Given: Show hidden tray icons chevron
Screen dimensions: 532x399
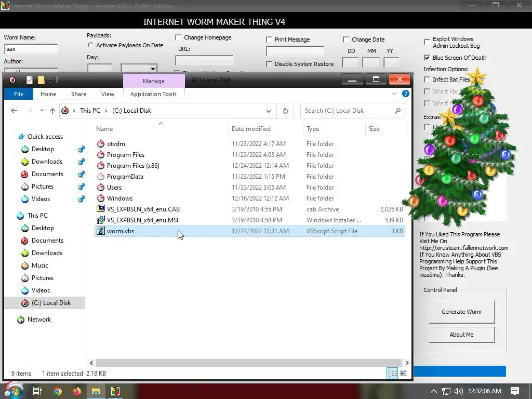Looking at the screenshot, I should (x=434, y=391).
